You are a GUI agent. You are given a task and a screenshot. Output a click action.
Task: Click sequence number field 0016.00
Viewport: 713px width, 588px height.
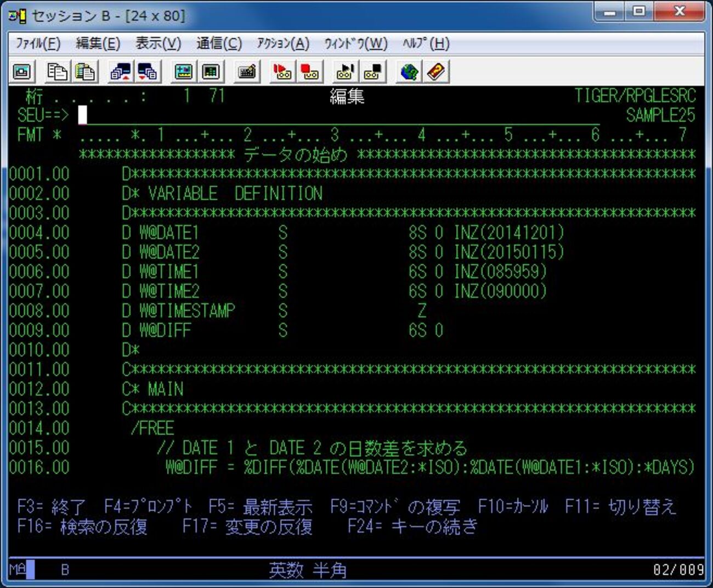pyautogui.click(x=39, y=467)
